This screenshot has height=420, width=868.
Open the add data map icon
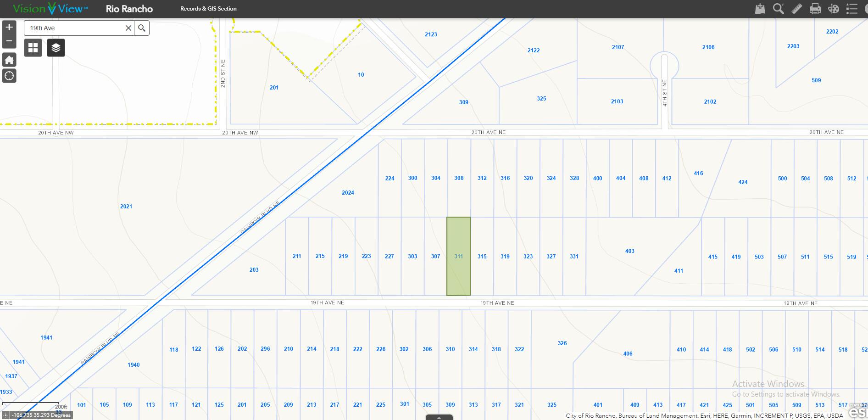[x=760, y=9]
